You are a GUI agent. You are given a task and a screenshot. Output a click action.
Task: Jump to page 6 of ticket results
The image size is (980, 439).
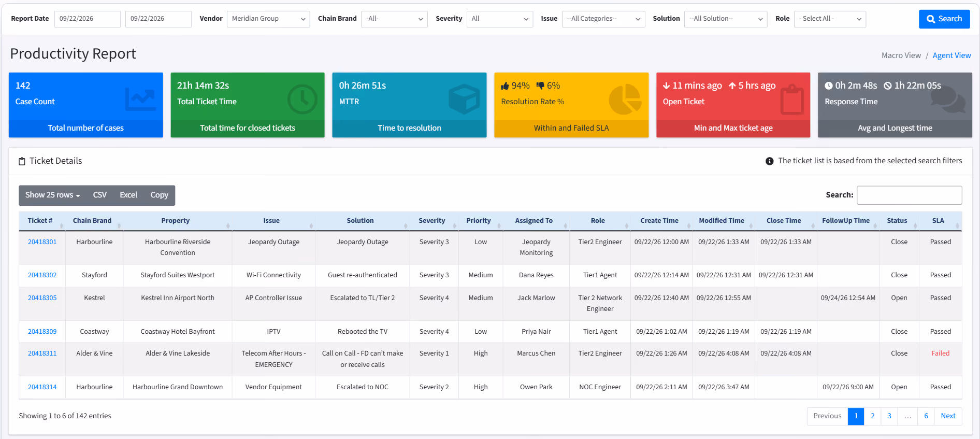coord(926,416)
